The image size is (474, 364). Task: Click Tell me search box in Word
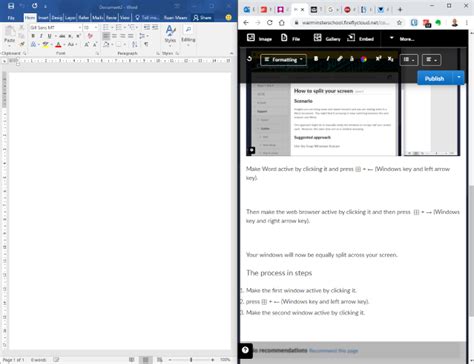click(x=147, y=18)
